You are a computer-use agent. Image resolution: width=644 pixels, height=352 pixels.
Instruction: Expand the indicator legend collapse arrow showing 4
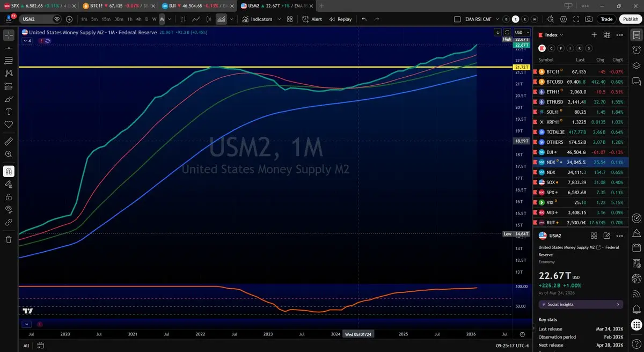[x=26, y=41]
